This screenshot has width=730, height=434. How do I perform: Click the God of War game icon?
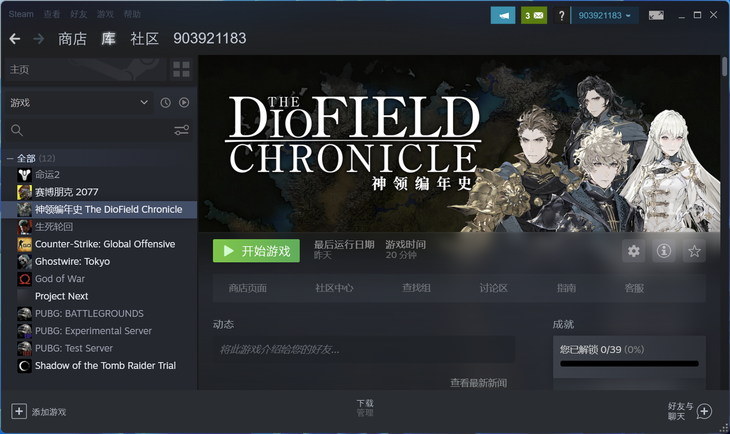(x=24, y=279)
